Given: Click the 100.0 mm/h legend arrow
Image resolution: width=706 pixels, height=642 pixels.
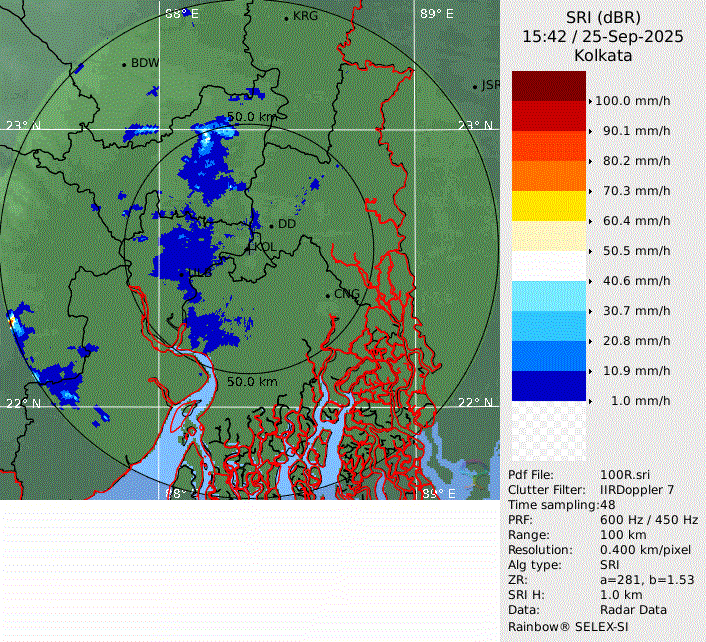Looking at the screenshot, I should coord(590,101).
